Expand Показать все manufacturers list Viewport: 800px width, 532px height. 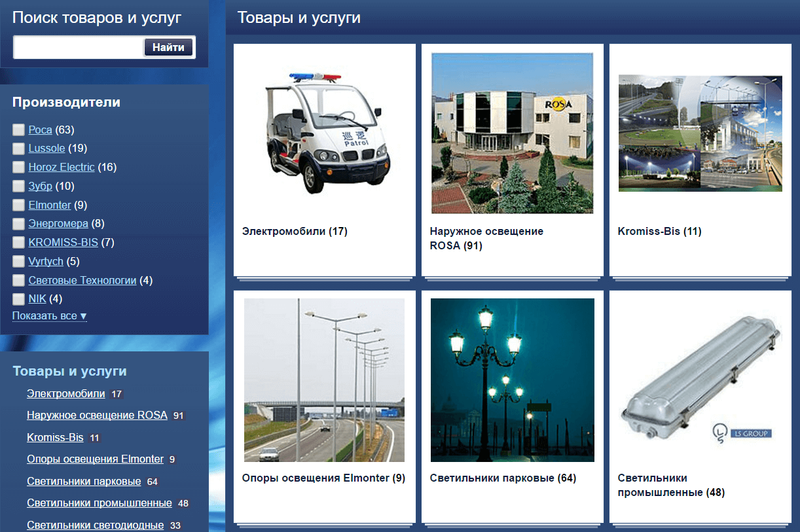click(x=49, y=316)
